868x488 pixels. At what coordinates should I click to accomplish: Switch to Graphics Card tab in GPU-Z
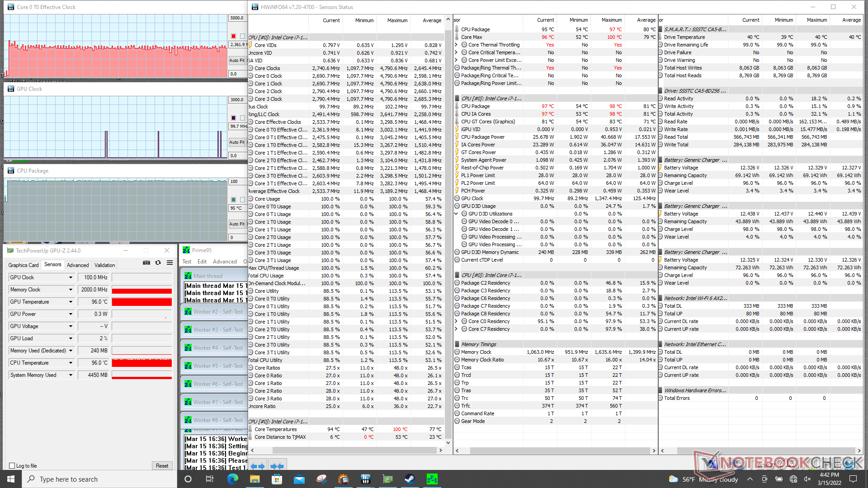click(x=24, y=265)
